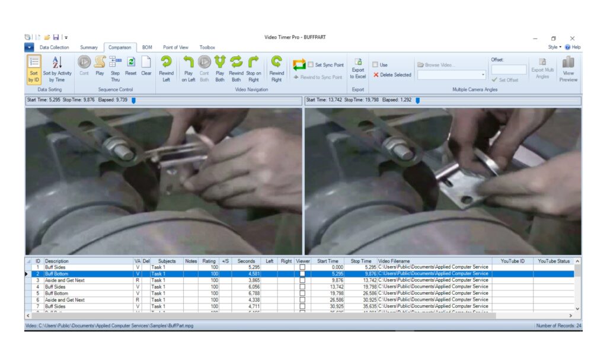Rewind the left video
This screenshot has width=607, height=364.
(x=167, y=68)
